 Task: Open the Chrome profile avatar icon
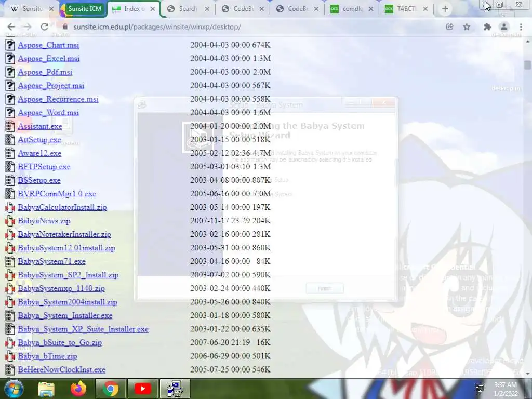(504, 27)
